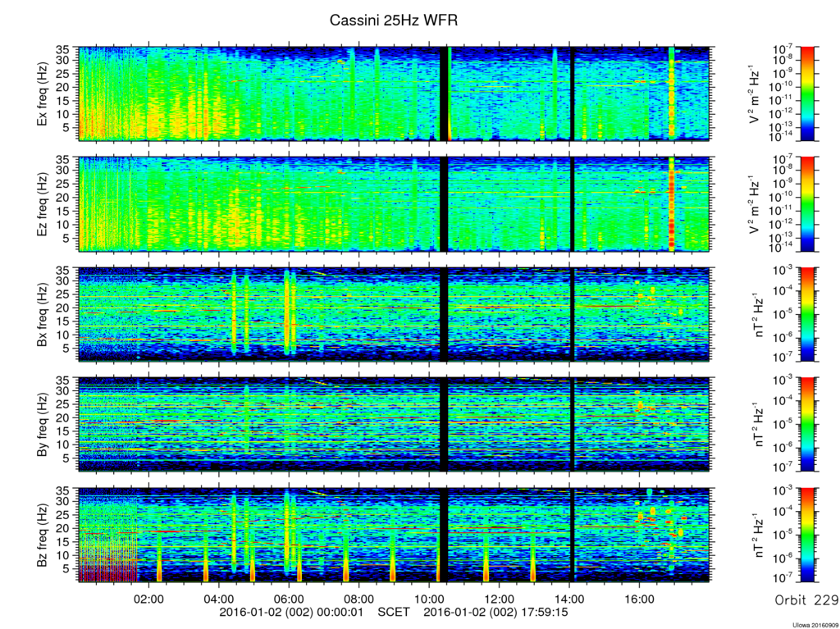Click the "SCET" label below the time axis
The image size is (840, 629).
394,612
